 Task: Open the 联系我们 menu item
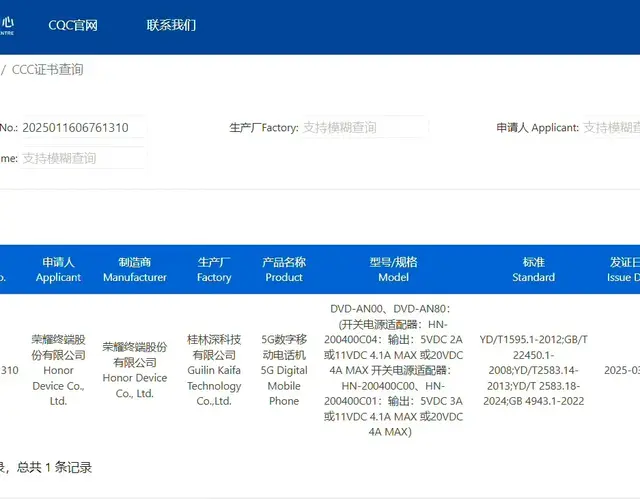click(171, 25)
